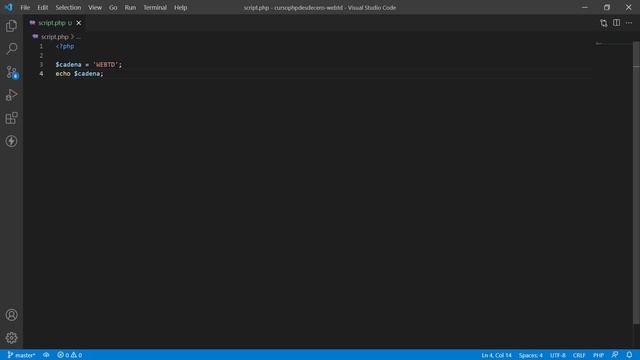The image size is (640, 360).
Task: Click the eye icon in status bar
Action: (46, 355)
